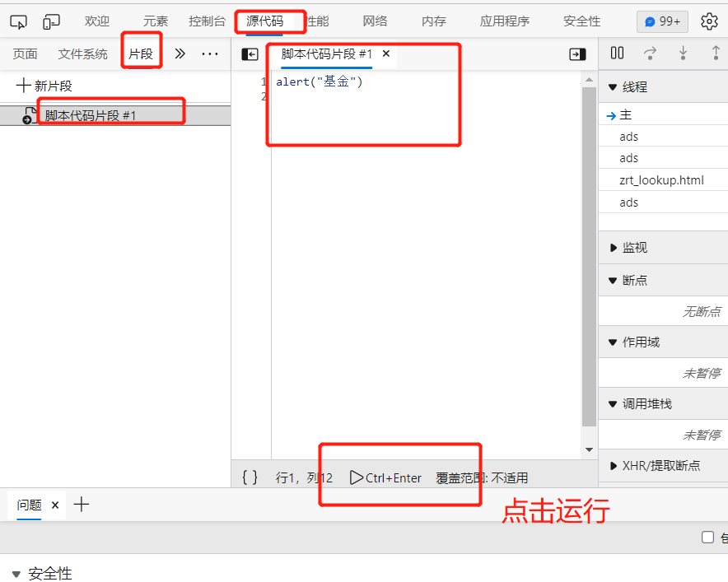Image resolution: width=728 pixels, height=582 pixels.
Task: Create a 新片段 snippet
Action: [x=44, y=86]
